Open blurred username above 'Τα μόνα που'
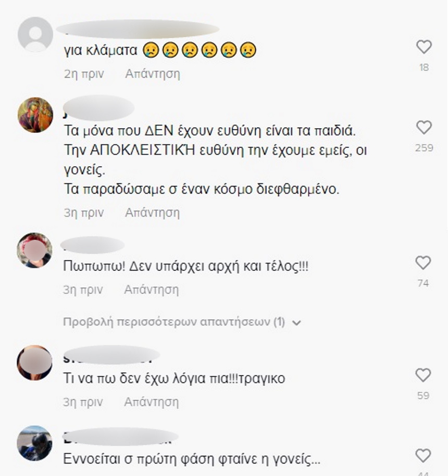Image resolution: width=448 pixels, height=476 pixels. point(98,108)
